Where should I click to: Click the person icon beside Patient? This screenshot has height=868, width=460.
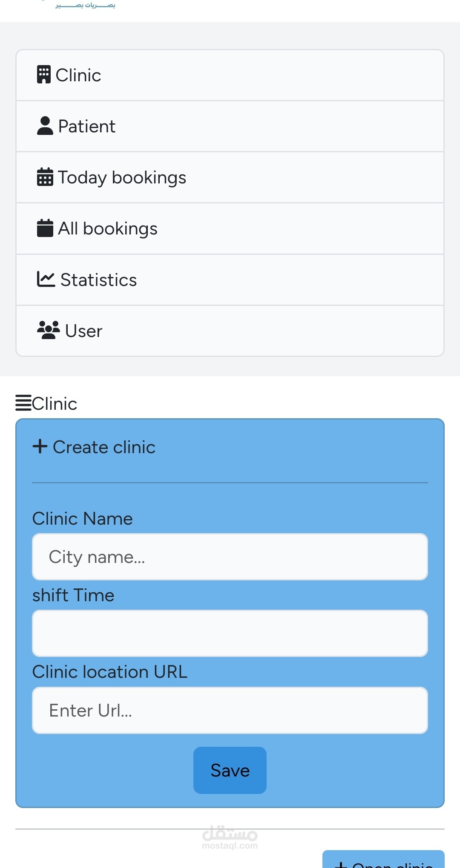tap(45, 126)
